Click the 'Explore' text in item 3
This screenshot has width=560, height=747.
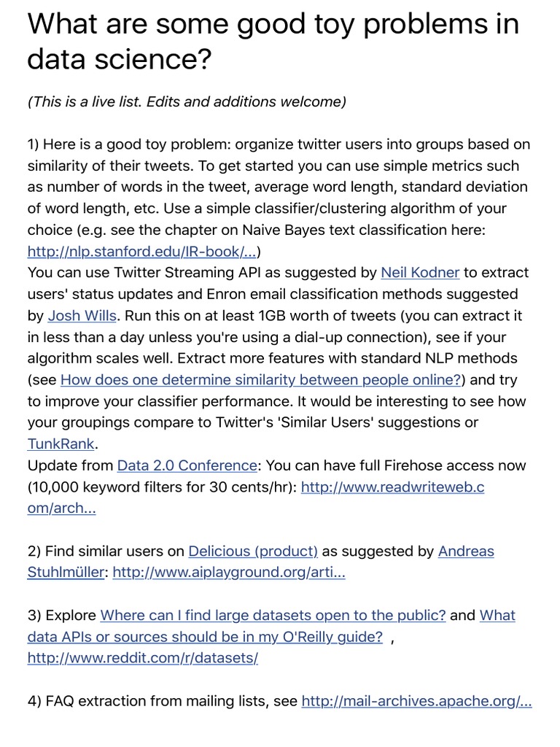pos(71,616)
